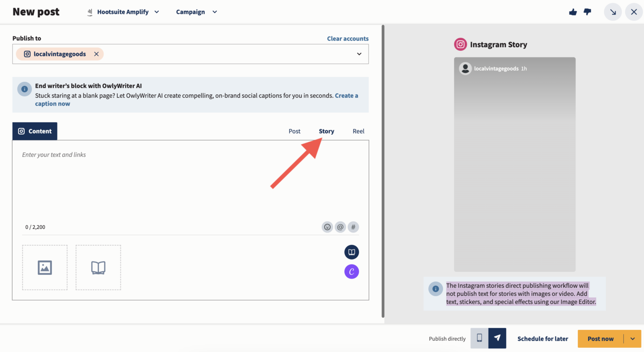Remove localvintagegoods account from Publish to

(96, 54)
